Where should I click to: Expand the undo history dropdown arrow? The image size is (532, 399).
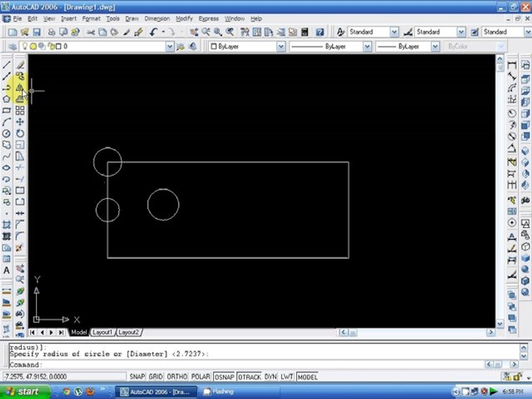pos(163,32)
